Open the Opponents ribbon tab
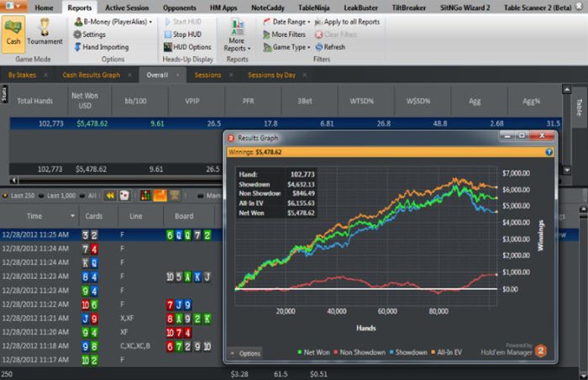Screen dimensions: 588x380 tap(179, 8)
